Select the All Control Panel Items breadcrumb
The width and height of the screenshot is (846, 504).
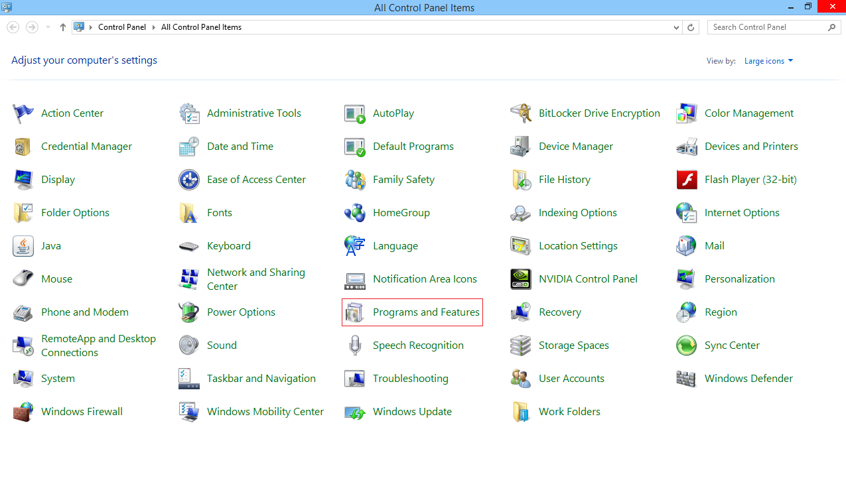click(x=201, y=27)
